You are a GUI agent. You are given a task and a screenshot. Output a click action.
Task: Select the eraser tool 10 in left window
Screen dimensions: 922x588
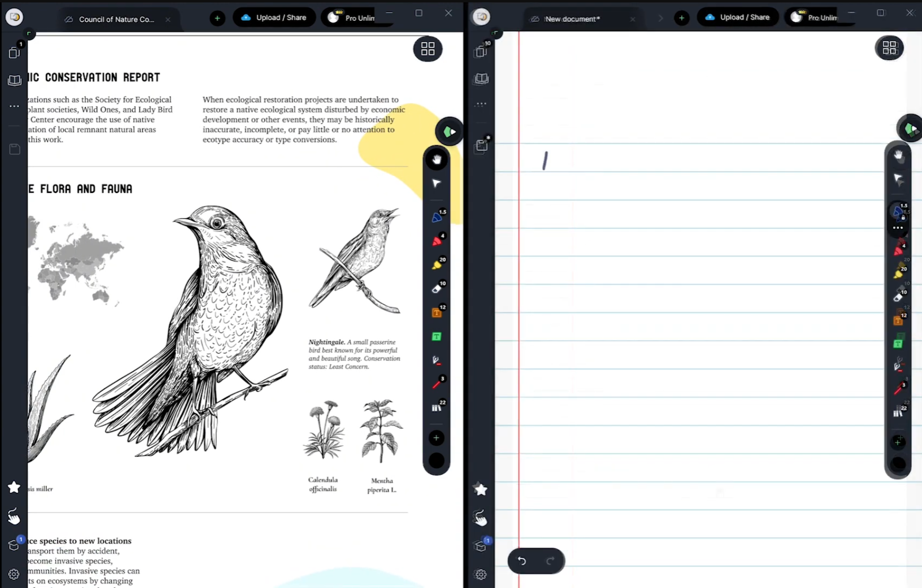(x=438, y=287)
